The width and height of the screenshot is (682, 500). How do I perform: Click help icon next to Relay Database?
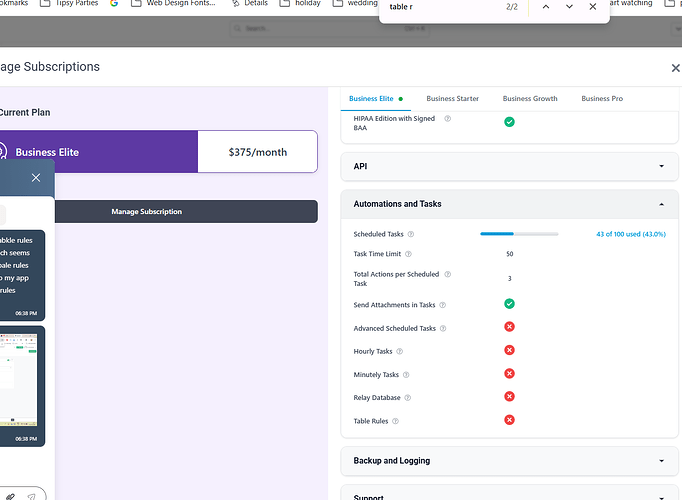click(x=409, y=398)
